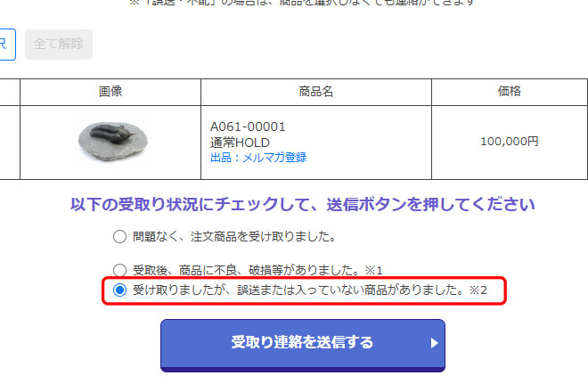Click the 商品名 column header
The height and width of the screenshot is (392, 588).
(x=315, y=92)
